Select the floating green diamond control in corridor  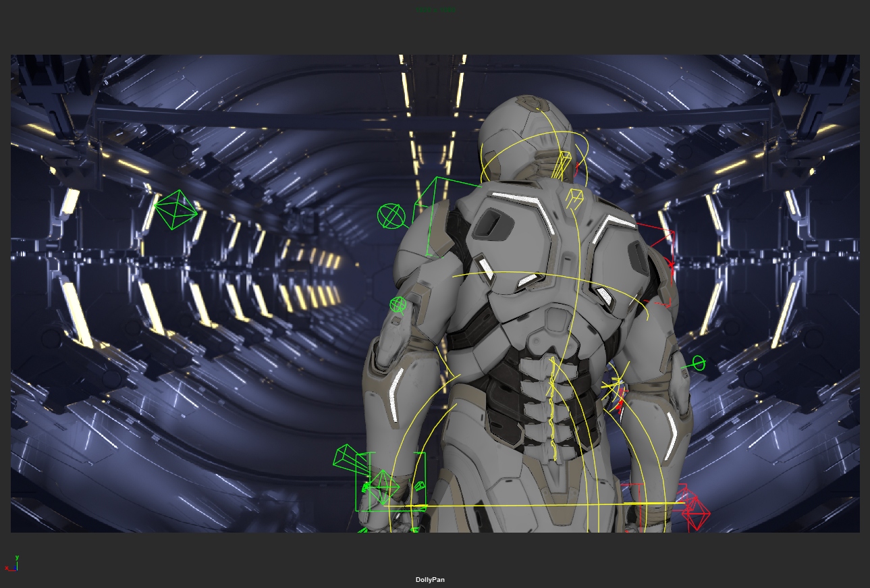pos(175,209)
